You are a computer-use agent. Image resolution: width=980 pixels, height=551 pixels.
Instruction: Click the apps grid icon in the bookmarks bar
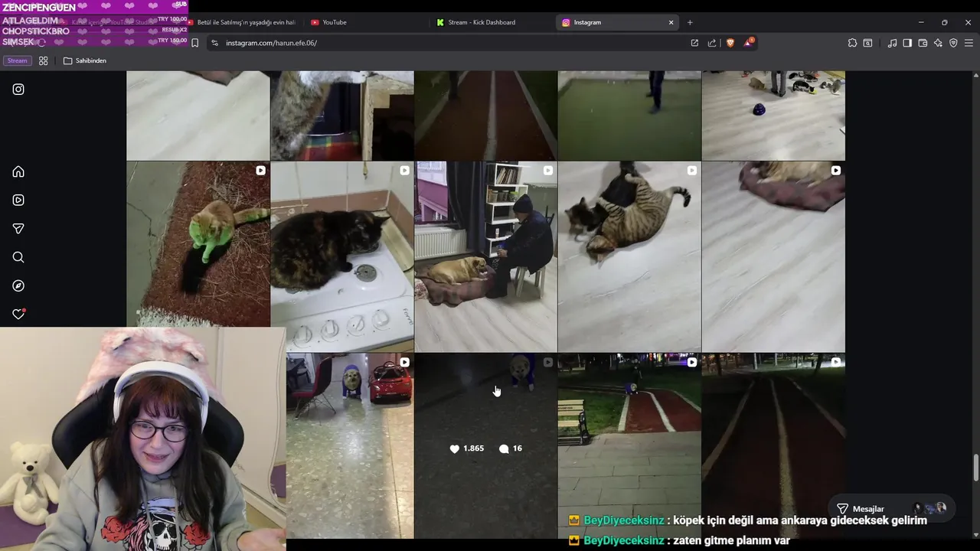[x=43, y=60]
